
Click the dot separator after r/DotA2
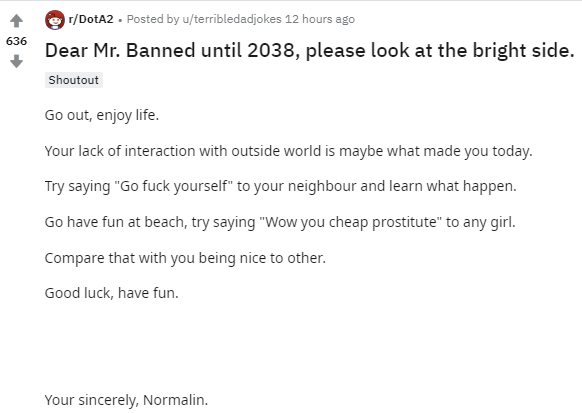[120, 20]
